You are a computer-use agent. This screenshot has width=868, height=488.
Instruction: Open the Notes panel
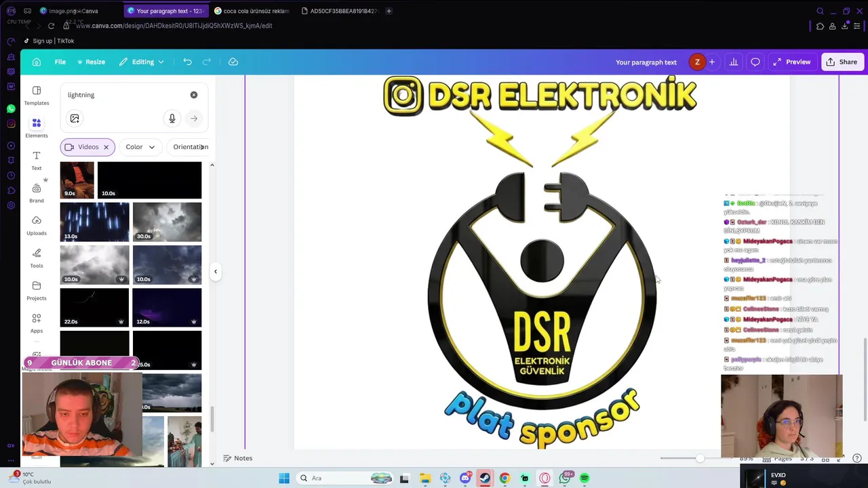click(x=238, y=458)
